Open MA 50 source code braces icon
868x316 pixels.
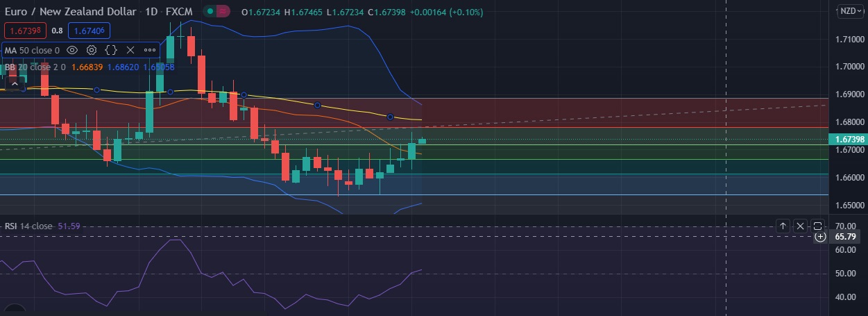coord(111,50)
